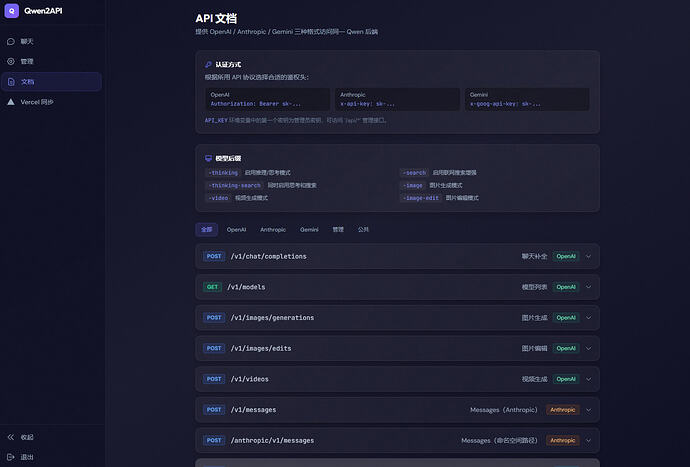
Task: Click the /anthropic/v1/messages path text
Action: 272,441
